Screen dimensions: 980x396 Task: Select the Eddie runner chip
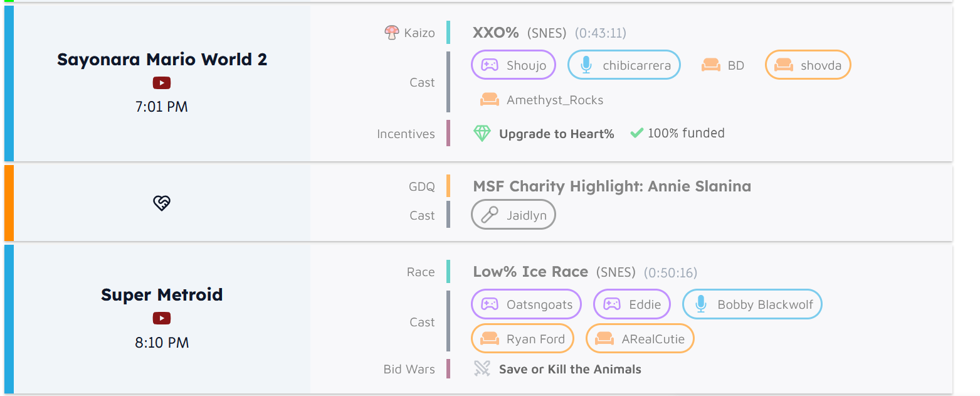(632, 305)
